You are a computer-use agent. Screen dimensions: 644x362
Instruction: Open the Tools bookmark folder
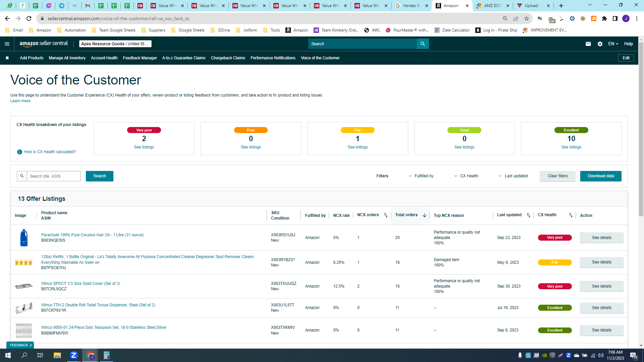pyautogui.click(x=271, y=30)
